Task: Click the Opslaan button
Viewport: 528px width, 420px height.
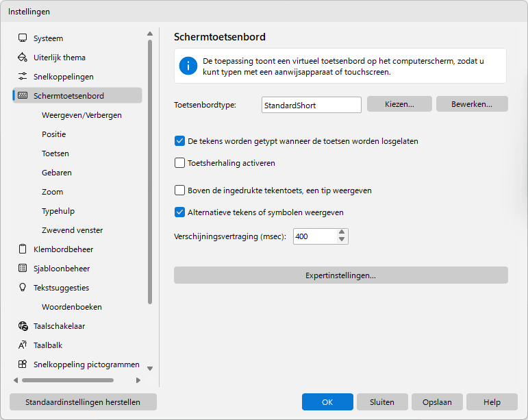Action: coord(437,402)
